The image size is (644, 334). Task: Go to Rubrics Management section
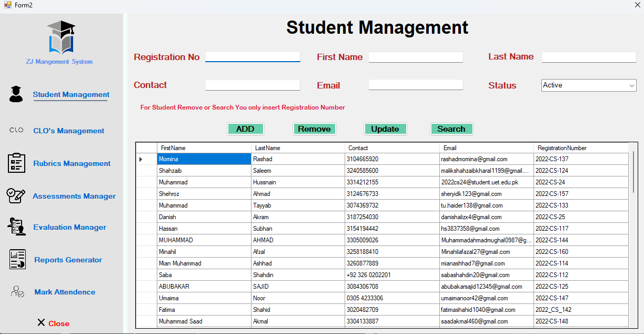(72, 163)
